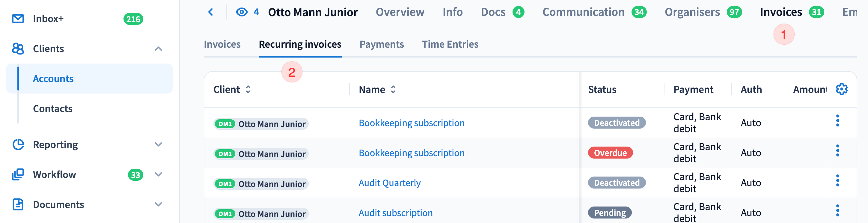Screen dimensions: 868x223
Task: Open table column settings gear
Action: pyautogui.click(x=841, y=89)
